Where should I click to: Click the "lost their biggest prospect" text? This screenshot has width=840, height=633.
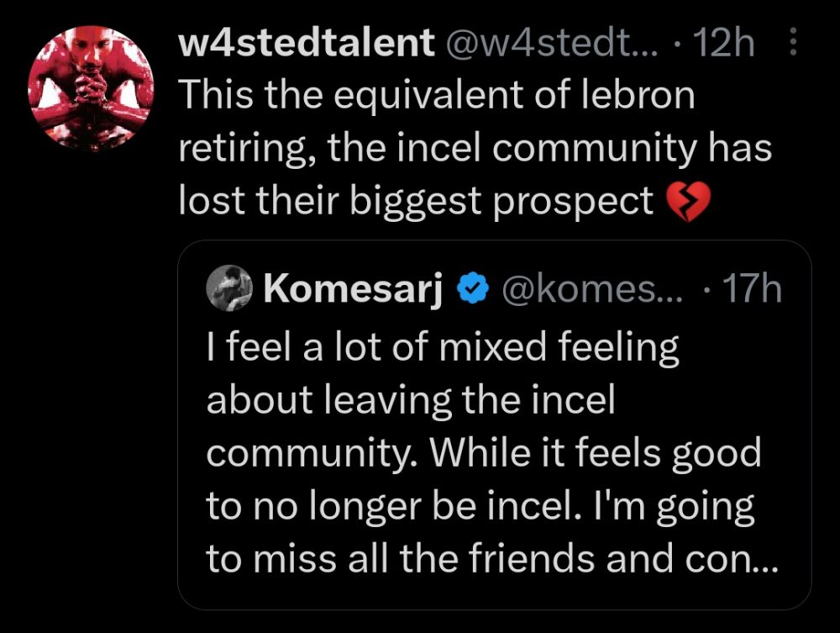pos(415,202)
